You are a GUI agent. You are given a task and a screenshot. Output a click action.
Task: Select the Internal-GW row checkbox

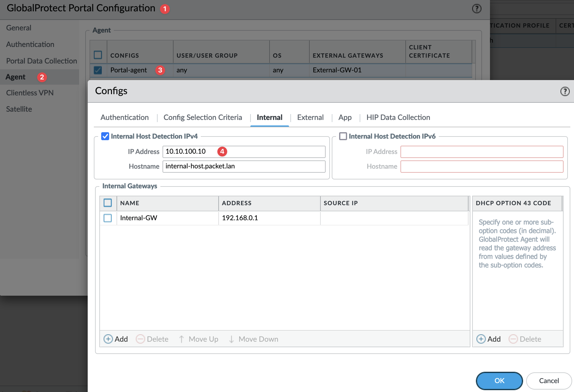[x=108, y=218]
